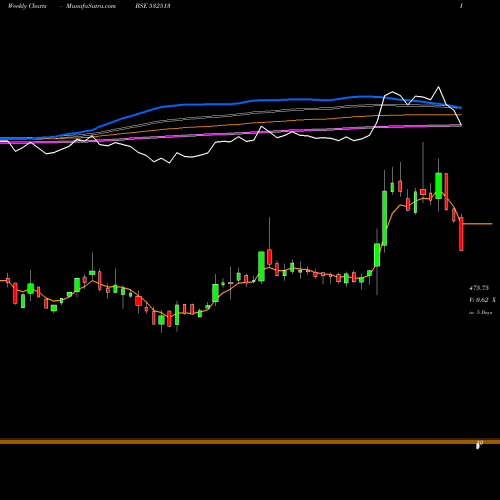Click the tallest green candle at the breakout
500x500 pixels.
(384, 218)
